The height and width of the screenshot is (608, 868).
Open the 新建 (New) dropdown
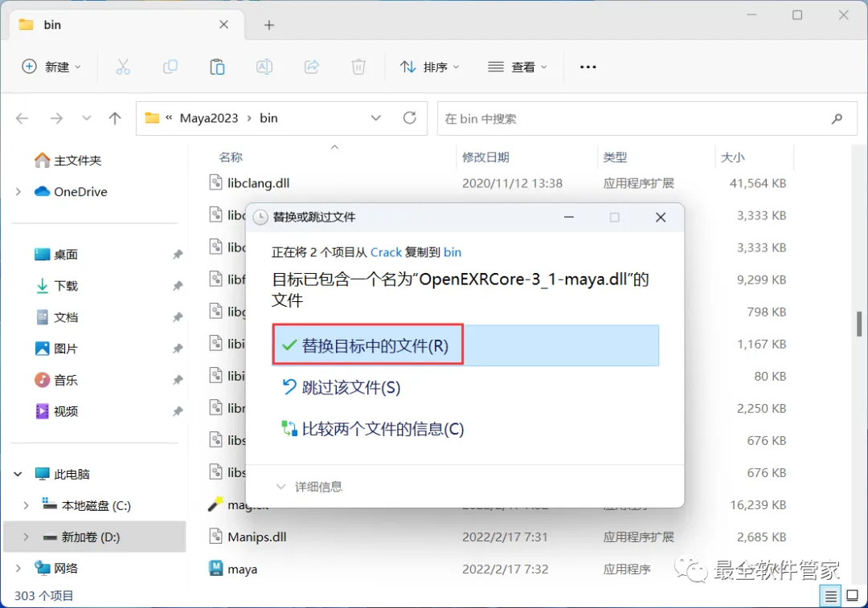click(x=51, y=67)
